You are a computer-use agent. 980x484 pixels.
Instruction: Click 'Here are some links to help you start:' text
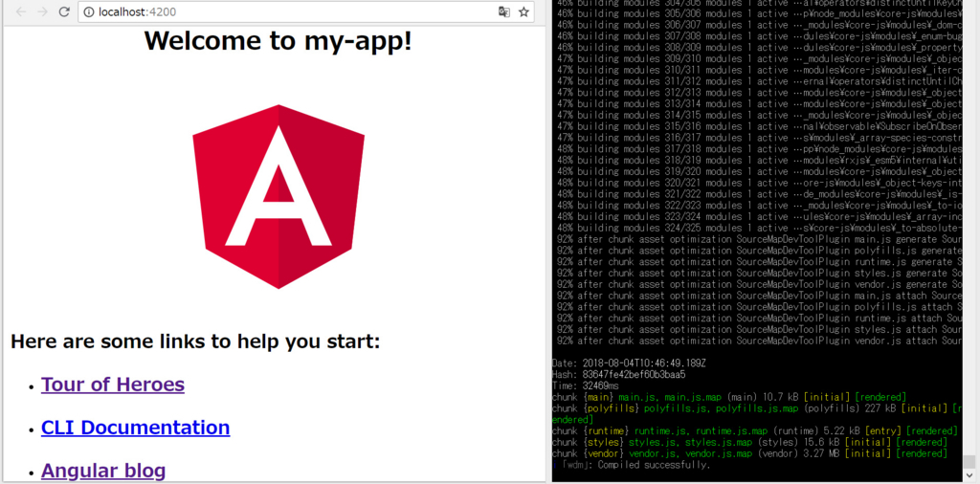195,341
